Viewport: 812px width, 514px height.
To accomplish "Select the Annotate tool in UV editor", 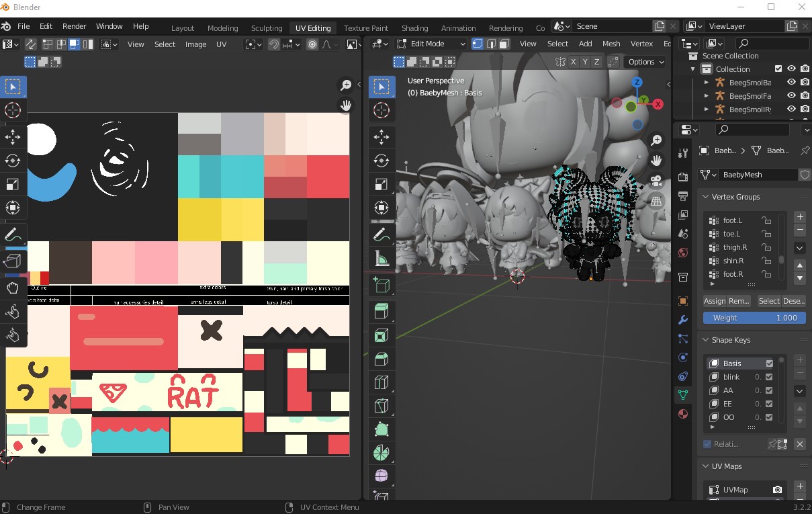I will point(13,234).
